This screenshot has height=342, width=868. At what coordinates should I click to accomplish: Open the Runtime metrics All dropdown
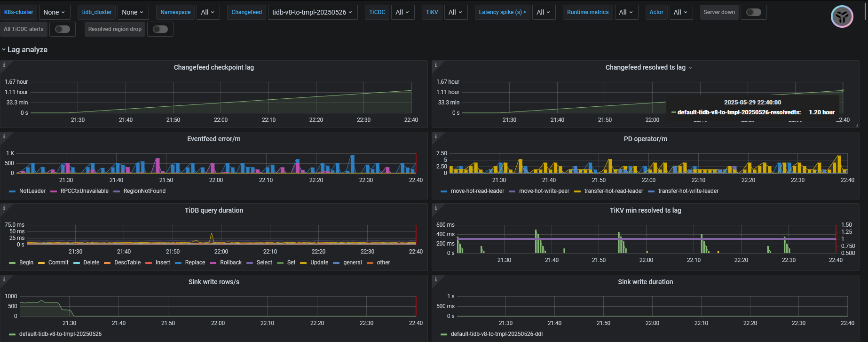tap(626, 12)
